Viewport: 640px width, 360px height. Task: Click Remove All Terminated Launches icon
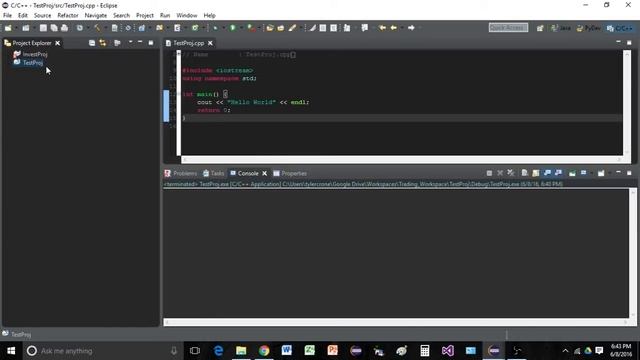[x=511, y=173]
